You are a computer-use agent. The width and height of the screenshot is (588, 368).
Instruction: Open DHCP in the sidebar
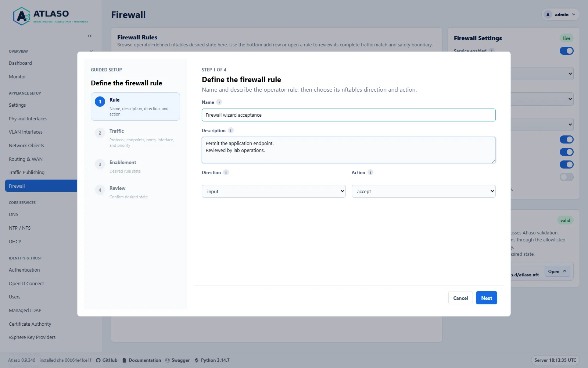15,241
